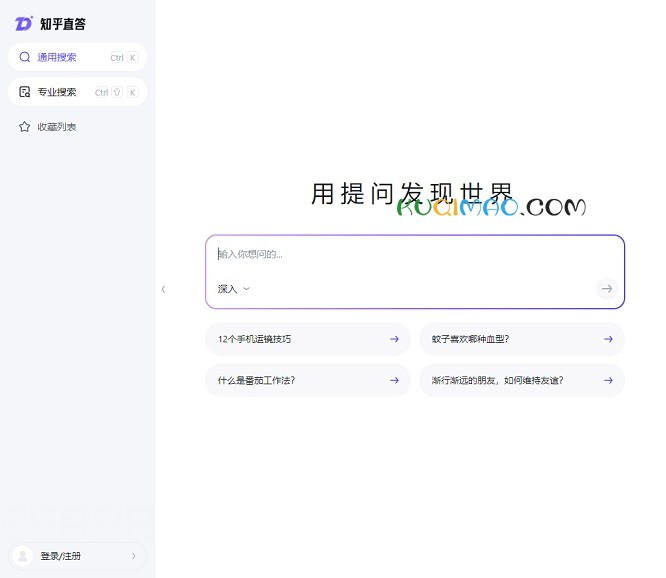Screen dimensions: 666x578
Task: Select the suggestion 12个手机运镜技巧
Action: coord(308,339)
